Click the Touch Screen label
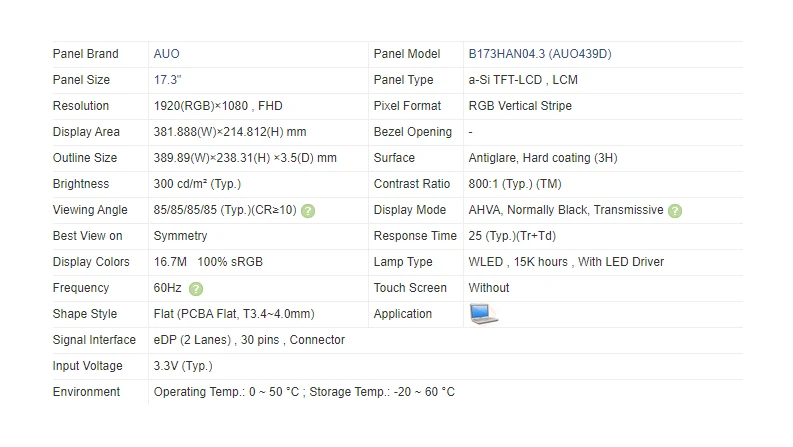Image resolution: width=793 pixels, height=447 pixels. click(x=410, y=288)
